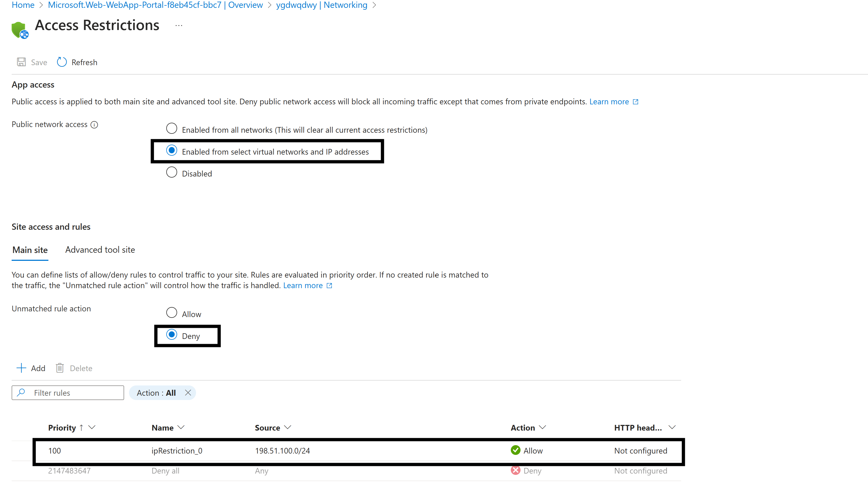Image resolution: width=868 pixels, height=493 pixels.
Task: Select the Main site tab
Action: click(x=30, y=249)
